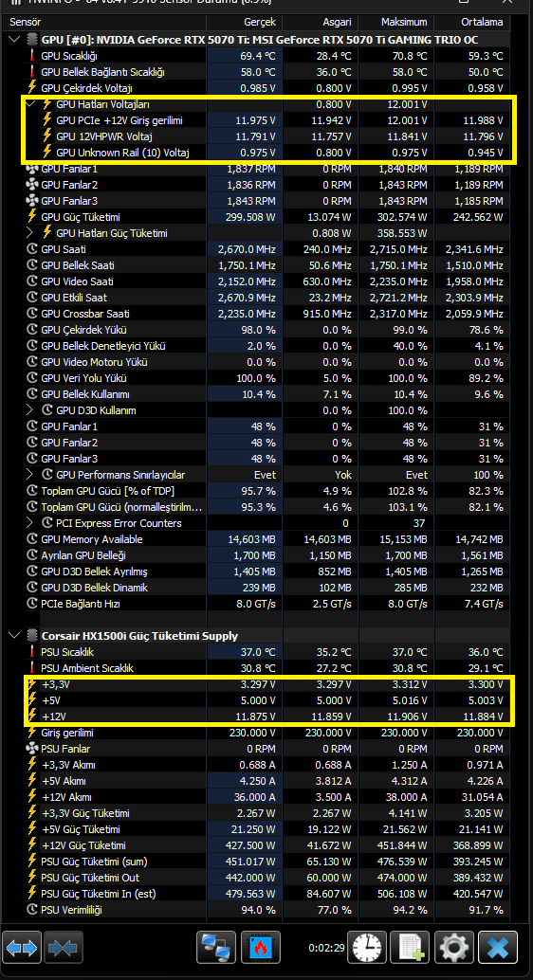
Task: Expand the PCI Express Error Counters group
Action: click(30, 523)
